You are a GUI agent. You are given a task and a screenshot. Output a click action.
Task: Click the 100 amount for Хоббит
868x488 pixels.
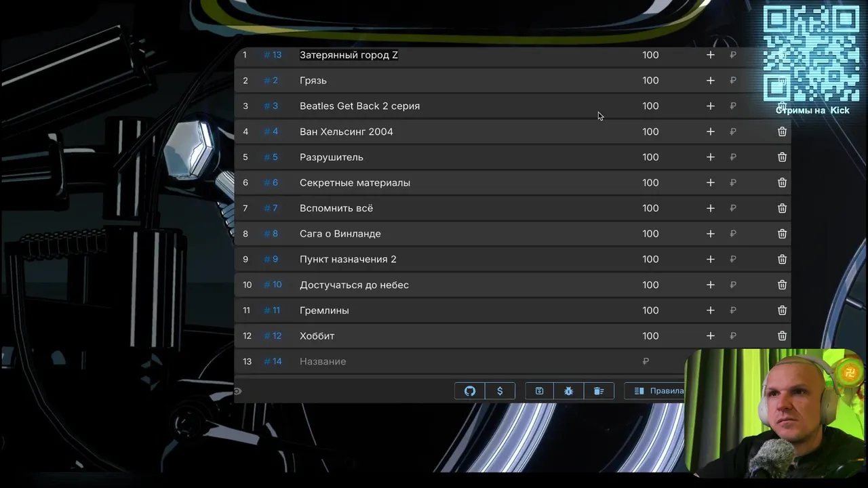(650, 335)
